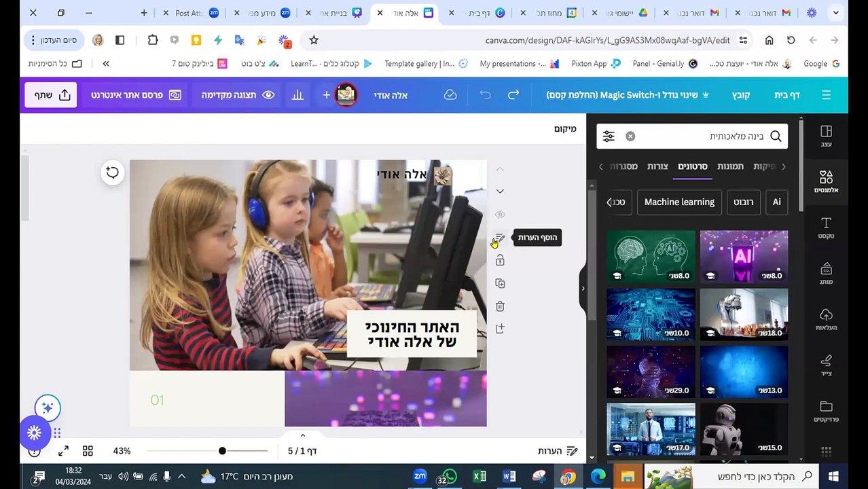Click the document title אלה אודי

(x=391, y=95)
